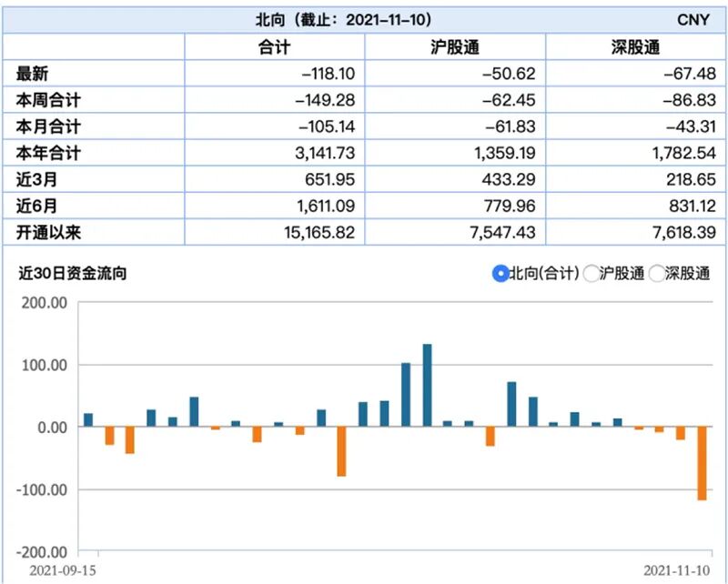The image size is (728, 584).
Task: Click the 近30日资金流向 chart heading
Action: [x=73, y=274]
